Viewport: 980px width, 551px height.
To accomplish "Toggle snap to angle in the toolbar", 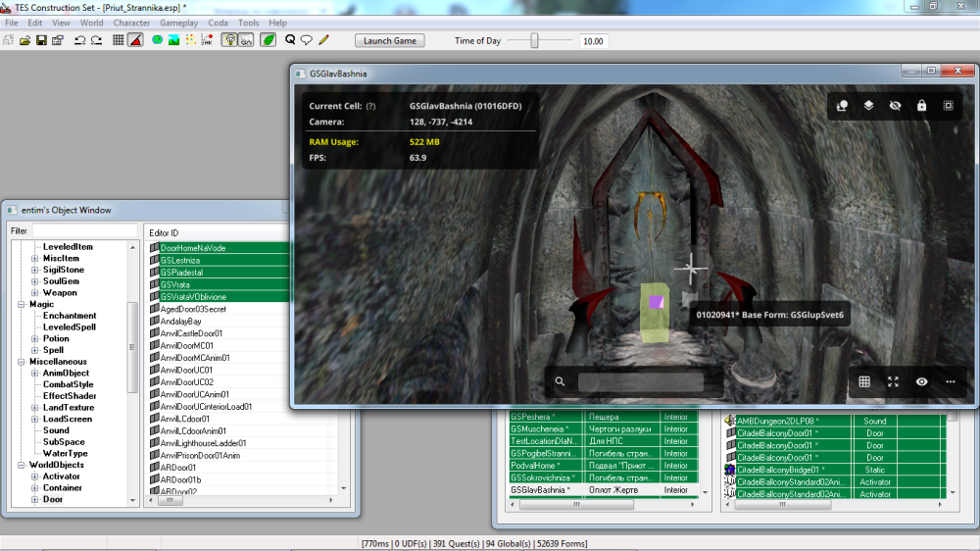I will tap(135, 40).
